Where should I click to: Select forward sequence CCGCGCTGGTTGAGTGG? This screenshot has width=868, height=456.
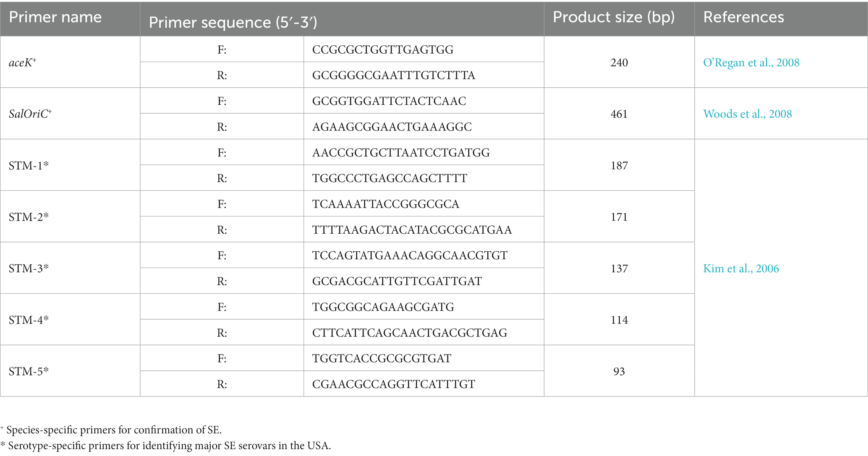coord(383,50)
